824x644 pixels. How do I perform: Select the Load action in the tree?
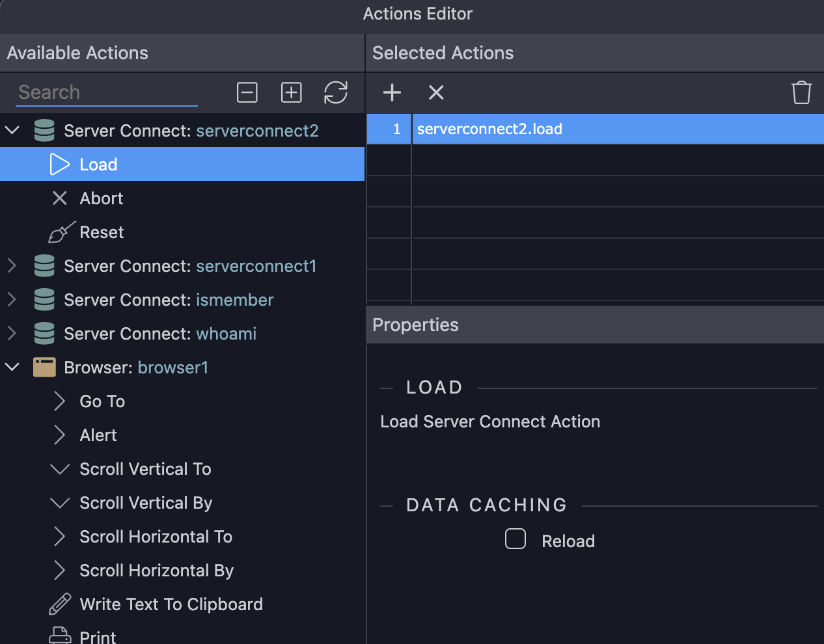[x=182, y=164]
